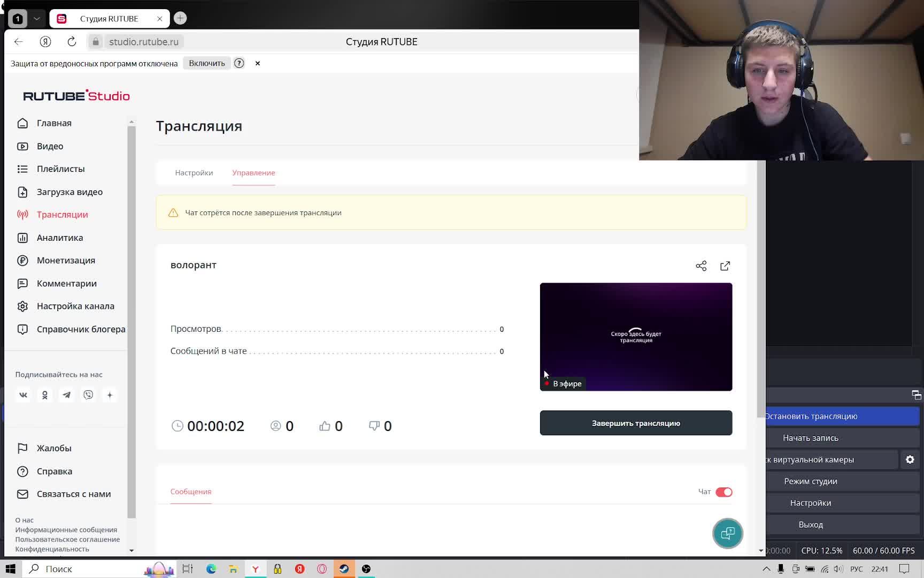The width and height of the screenshot is (924, 578).
Task: Open Настройки in OBS controls
Action: click(842, 503)
